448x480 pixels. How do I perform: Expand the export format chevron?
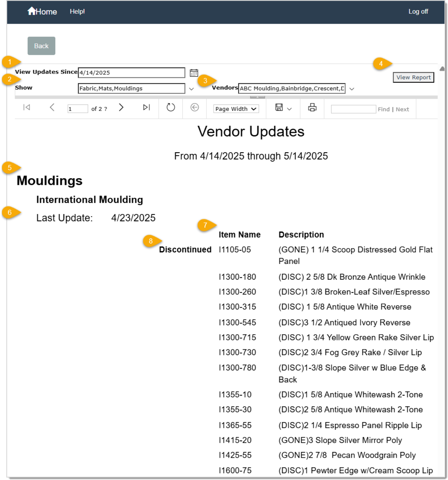290,108
